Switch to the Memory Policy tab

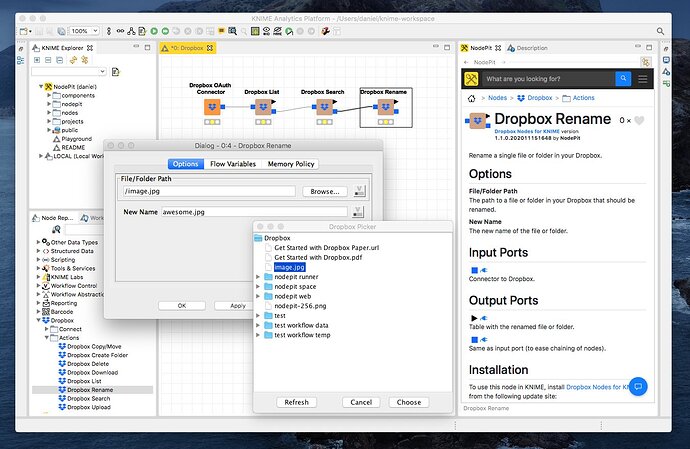pyautogui.click(x=291, y=164)
